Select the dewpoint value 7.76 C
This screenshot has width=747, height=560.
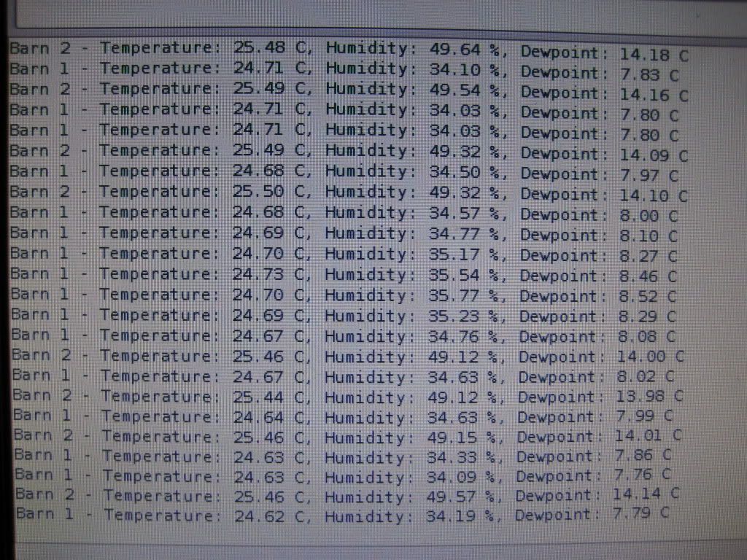[x=642, y=475]
